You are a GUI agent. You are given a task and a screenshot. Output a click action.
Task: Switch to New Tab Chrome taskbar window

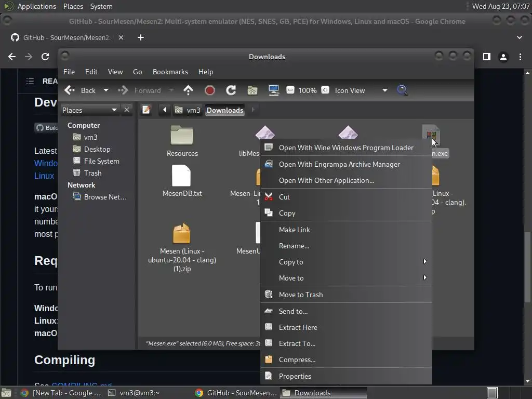tap(61, 393)
